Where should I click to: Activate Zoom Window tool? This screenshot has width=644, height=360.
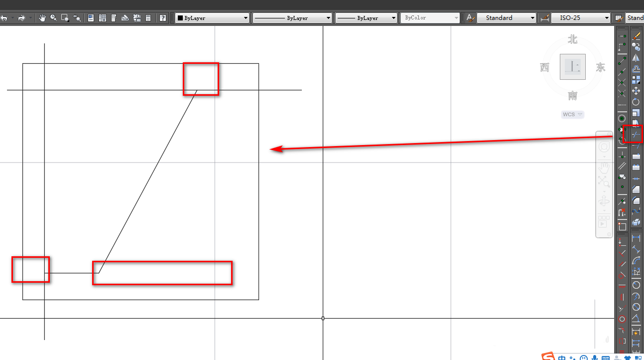(65, 18)
